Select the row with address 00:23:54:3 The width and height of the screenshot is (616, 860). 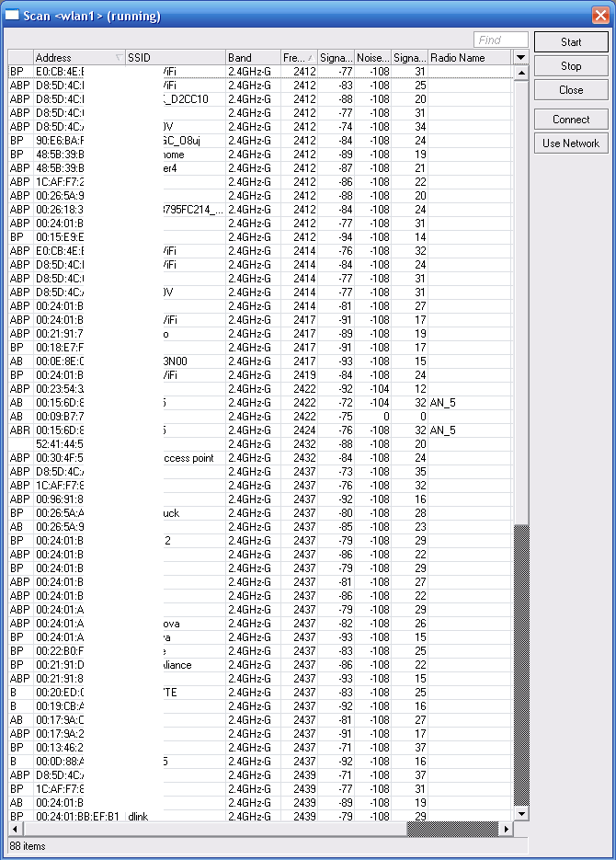tap(260, 389)
